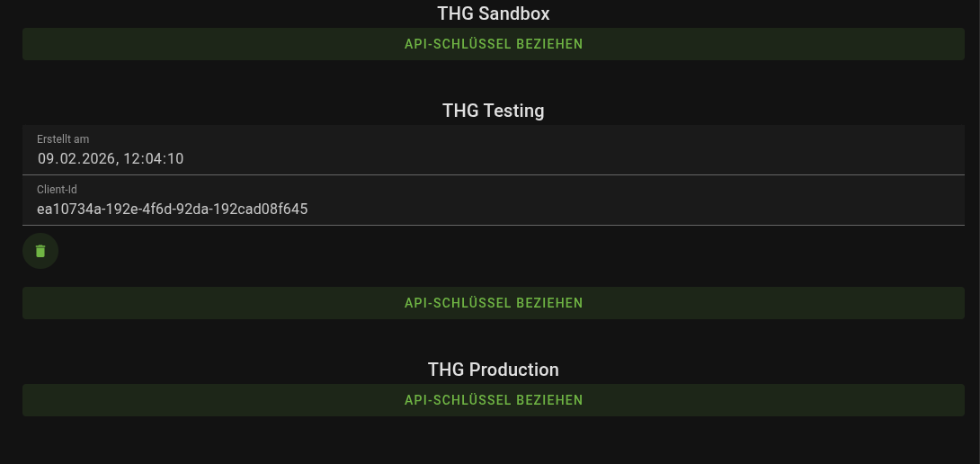
Task: Click the timestamp 12:04:10
Action: [x=153, y=159]
